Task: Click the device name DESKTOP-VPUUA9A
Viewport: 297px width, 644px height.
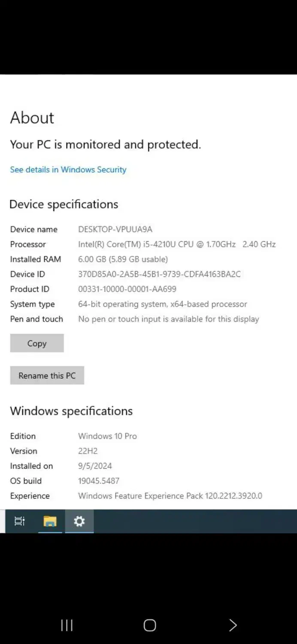Action: [115, 229]
